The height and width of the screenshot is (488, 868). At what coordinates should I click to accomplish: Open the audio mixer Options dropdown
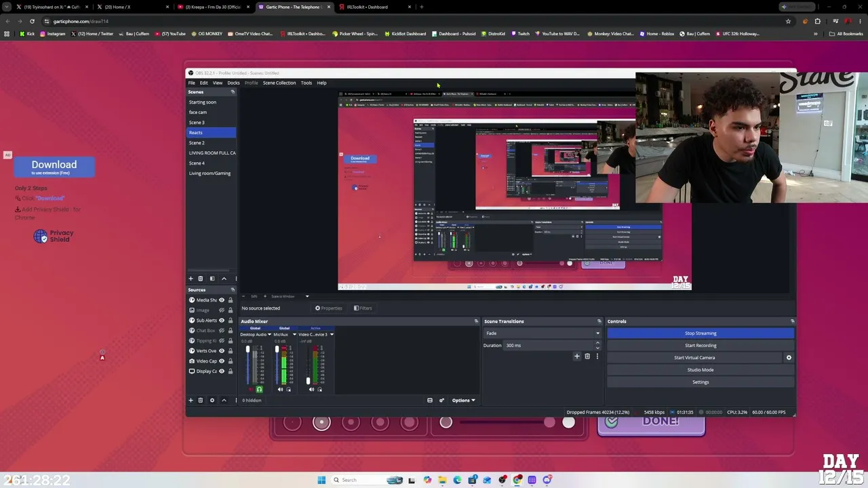coord(463,400)
